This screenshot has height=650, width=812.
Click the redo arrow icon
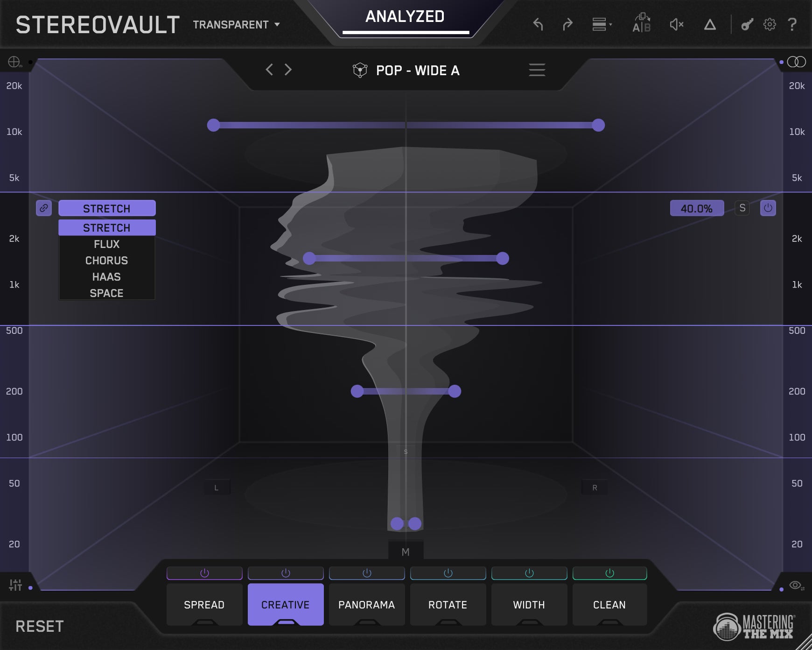point(567,24)
